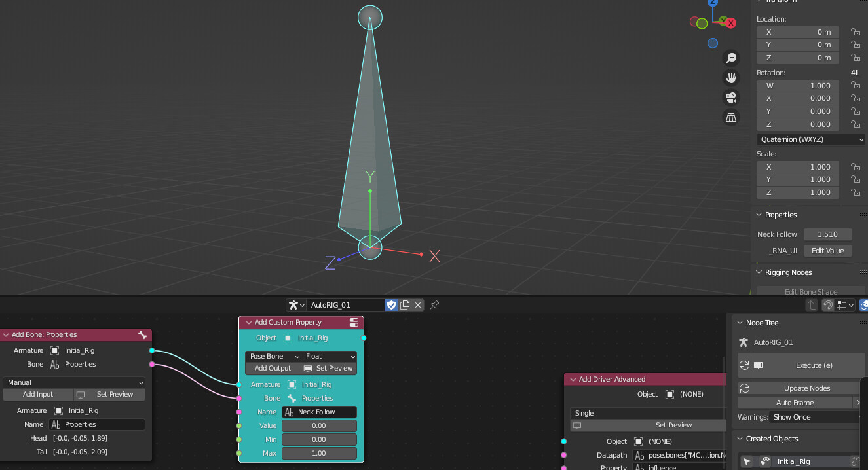Toggle visibility eye icon for Initial_Rig
This screenshot has height=470, width=868.
[x=764, y=461]
